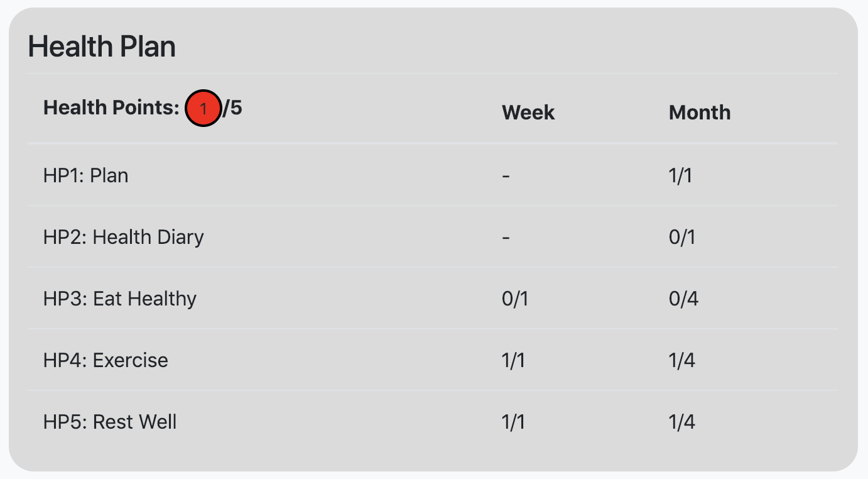Click the Month value for Health Diary
The image size is (868, 479).
pos(681,237)
